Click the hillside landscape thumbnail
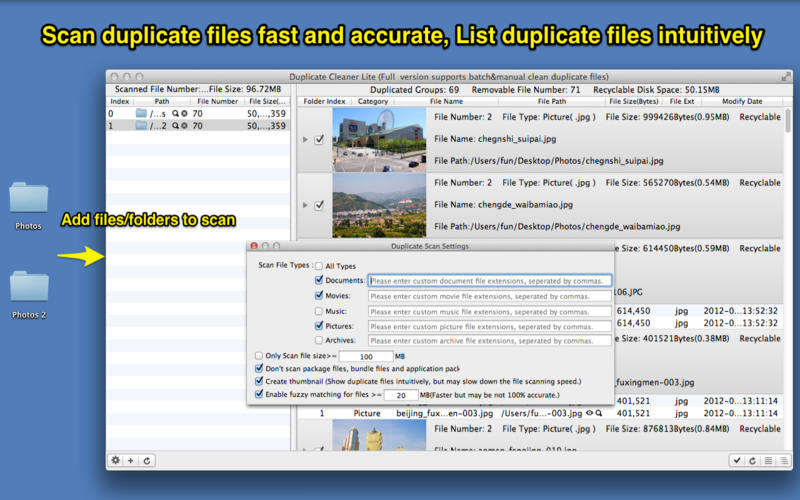The image size is (800, 500). tap(379, 205)
